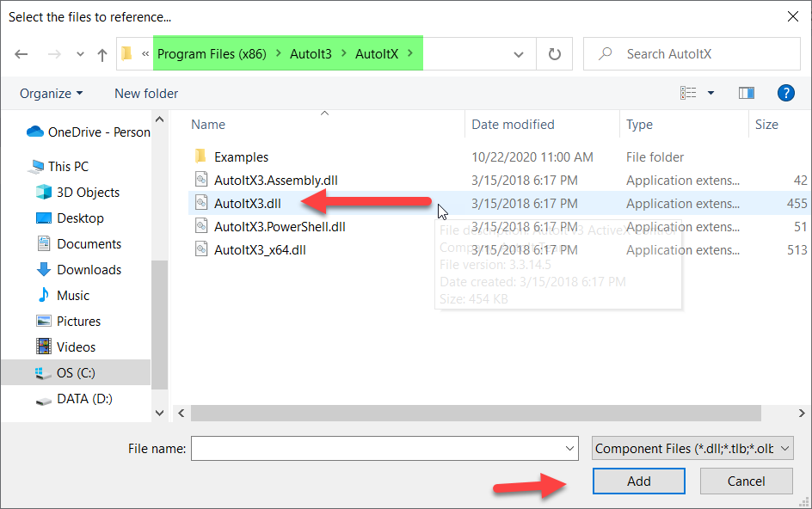Open the Examples folder

tap(241, 157)
